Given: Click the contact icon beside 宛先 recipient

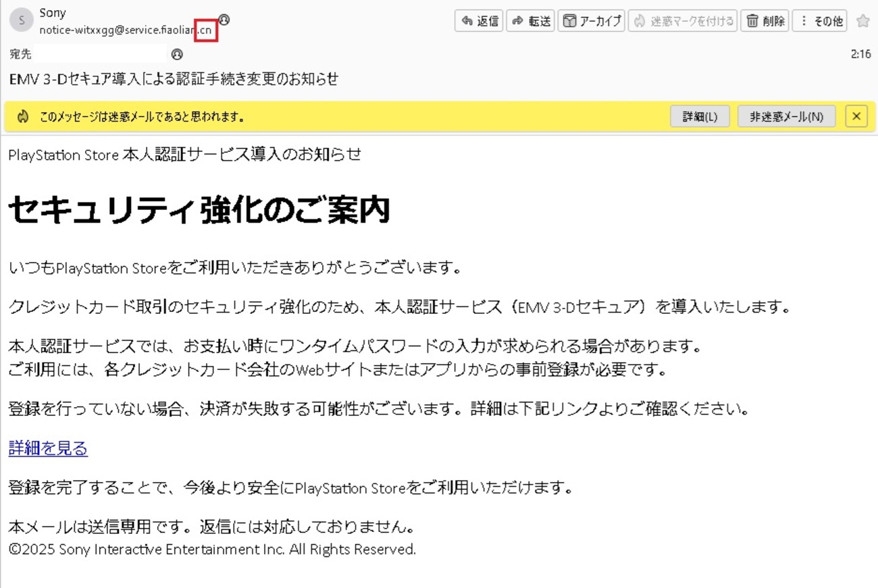Looking at the screenshot, I should click(x=177, y=55).
